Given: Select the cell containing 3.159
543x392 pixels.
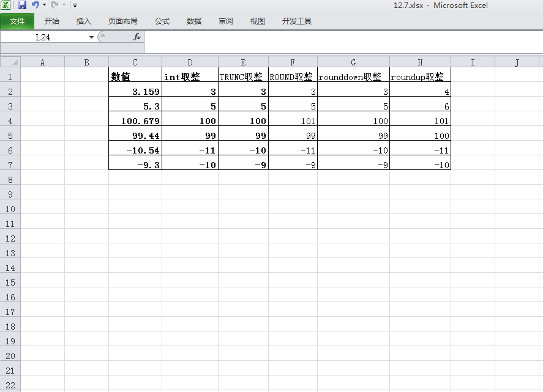Looking at the screenshot, I should [x=135, y=89].
